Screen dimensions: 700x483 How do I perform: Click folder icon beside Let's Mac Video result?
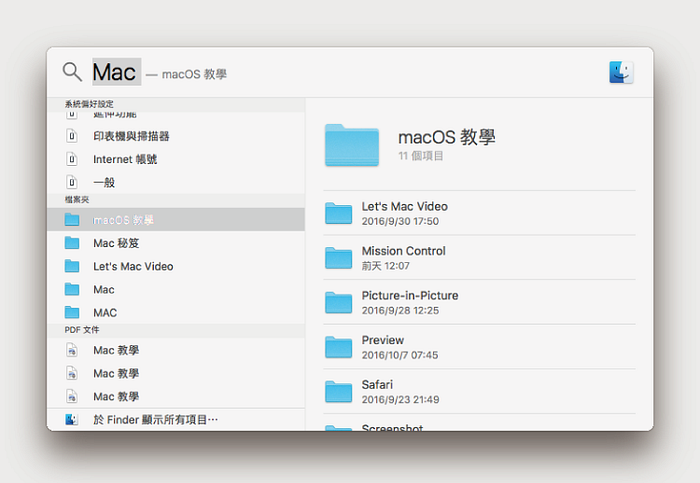(72, 266)
